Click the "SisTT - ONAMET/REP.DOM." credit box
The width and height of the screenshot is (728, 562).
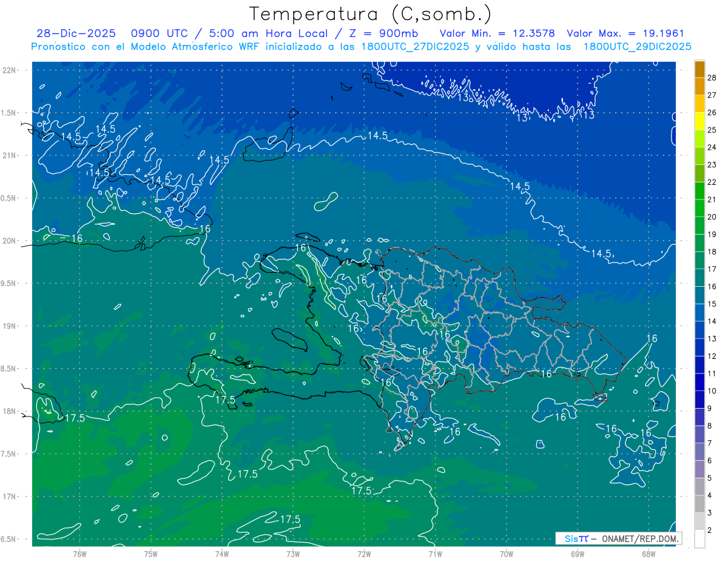pos(618,538)
